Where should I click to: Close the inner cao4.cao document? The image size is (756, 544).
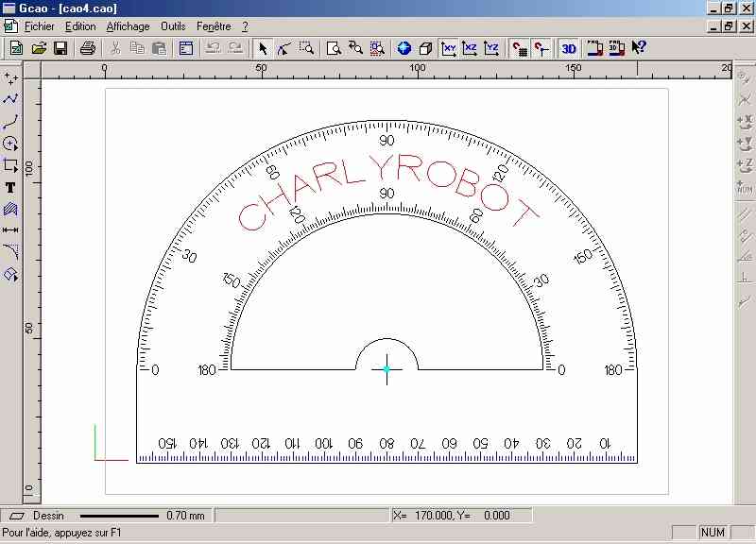(x=746, y=26)
